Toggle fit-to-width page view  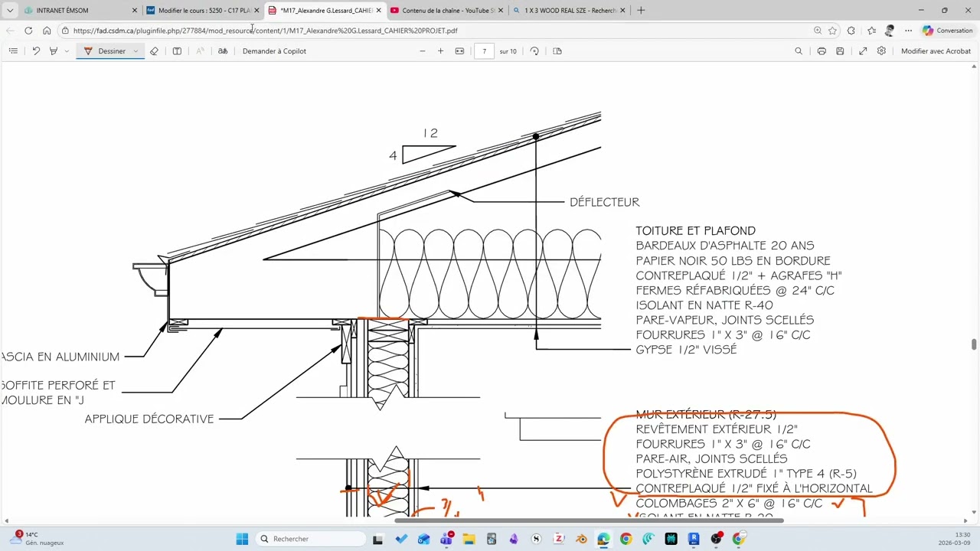[459, 51]
